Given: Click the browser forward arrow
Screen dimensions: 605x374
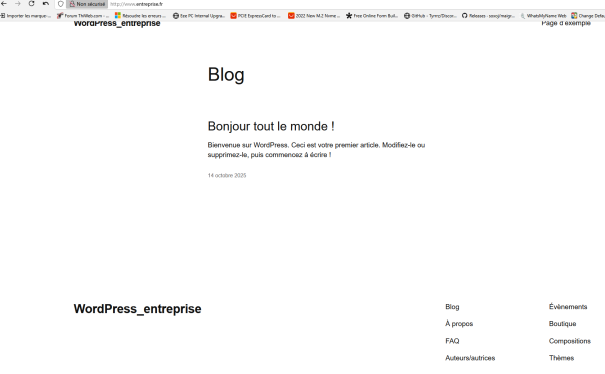Looking at the screenshot, I should 18,3.
